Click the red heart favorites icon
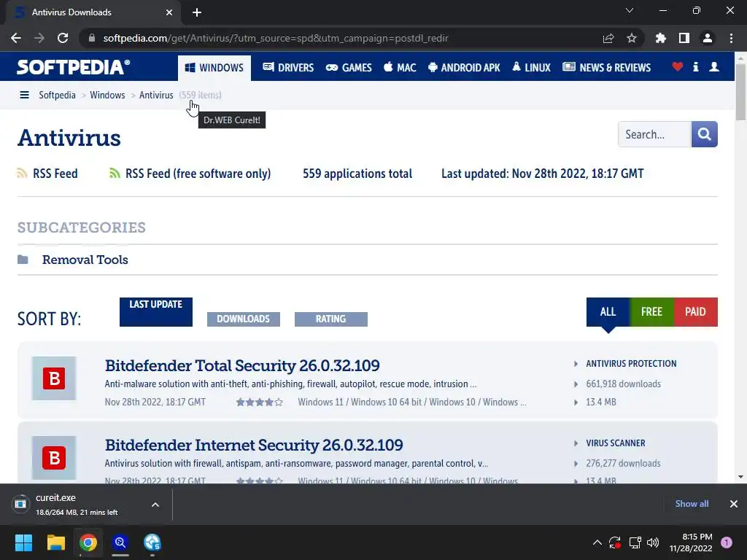The image size is (747, 560). click(x=678, y=66)
